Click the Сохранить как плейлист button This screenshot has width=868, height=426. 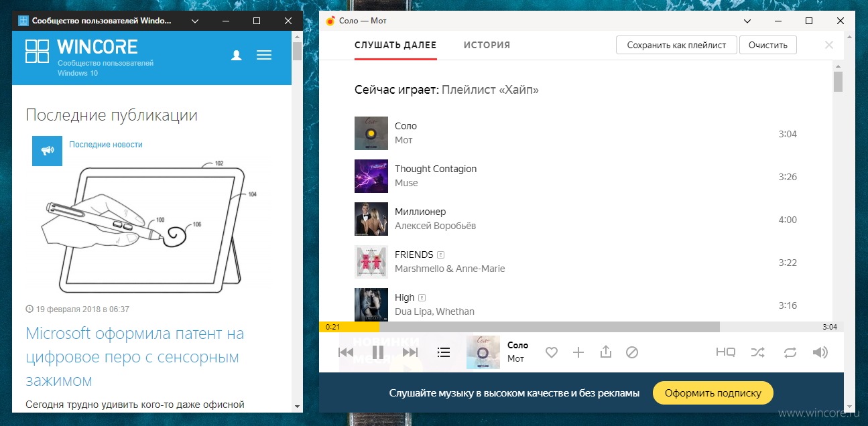click(676, 45)
